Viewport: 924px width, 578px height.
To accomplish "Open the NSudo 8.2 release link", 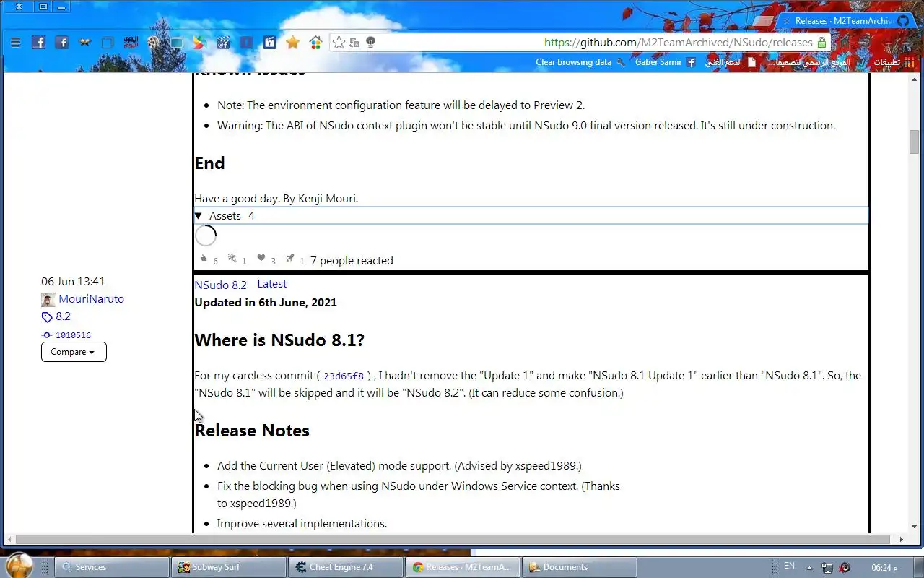I will (x=220, y=285).
